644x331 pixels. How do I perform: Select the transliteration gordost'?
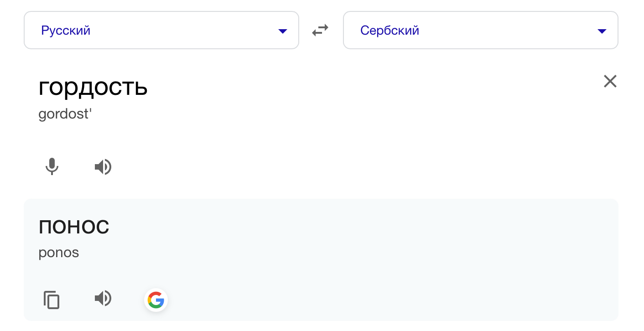65,114
